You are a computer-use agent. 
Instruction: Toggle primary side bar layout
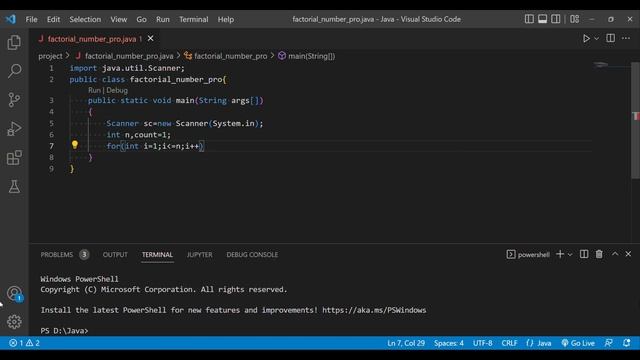(529, 19)
